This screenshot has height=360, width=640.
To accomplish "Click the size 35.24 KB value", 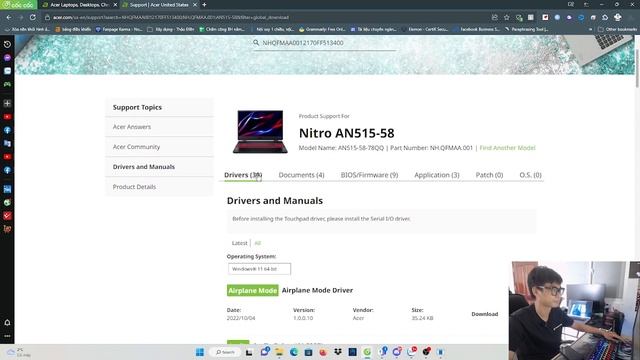I will coord(422,318).
